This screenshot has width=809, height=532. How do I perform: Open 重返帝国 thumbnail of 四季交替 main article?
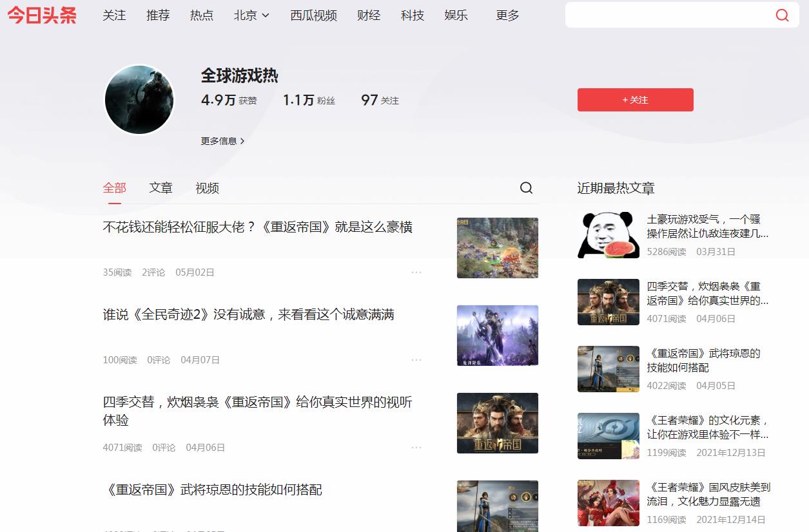point(498,423)
